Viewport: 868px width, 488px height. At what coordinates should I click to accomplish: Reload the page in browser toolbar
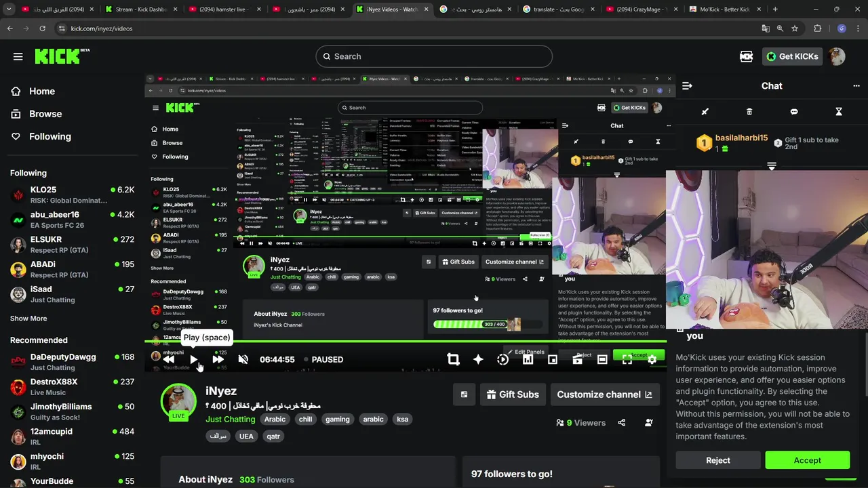click(42, 28)
